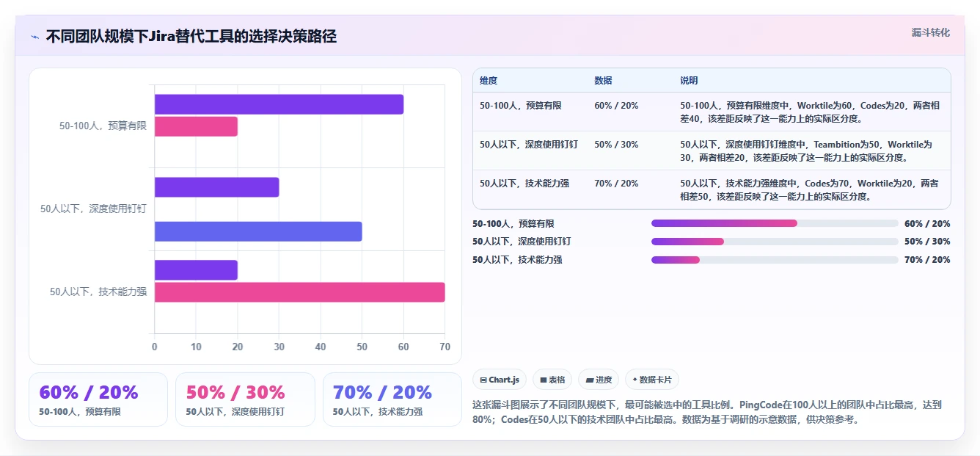Open the blue 70% / 20% data card
This screenshot has width=980, height=456.
tap(392, 399)
